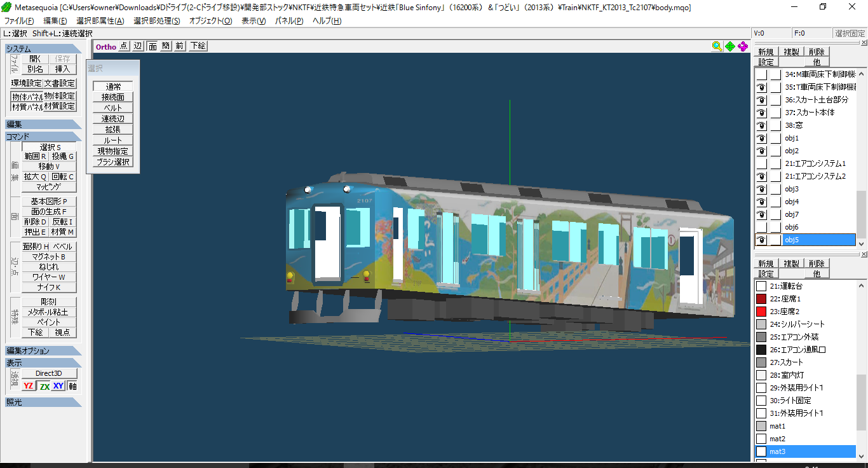Collapse the システム panel header
The width and height of the screenshot is (868, 468).
43,49
